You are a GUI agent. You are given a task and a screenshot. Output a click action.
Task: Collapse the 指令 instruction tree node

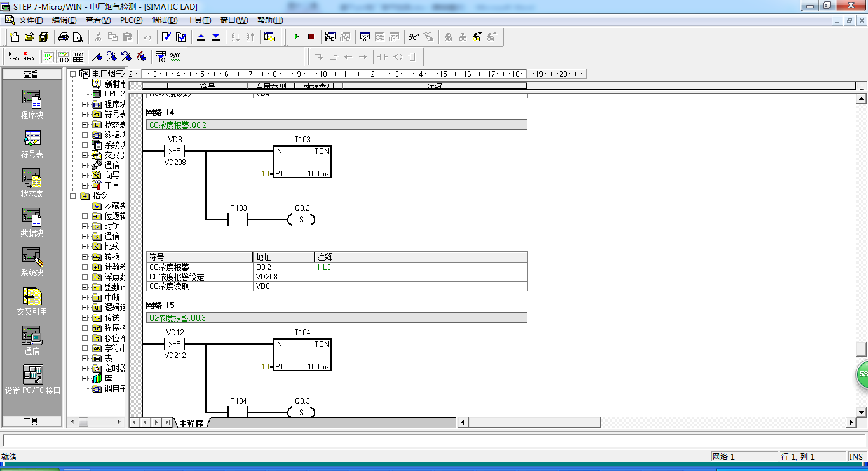click(73, 196)
